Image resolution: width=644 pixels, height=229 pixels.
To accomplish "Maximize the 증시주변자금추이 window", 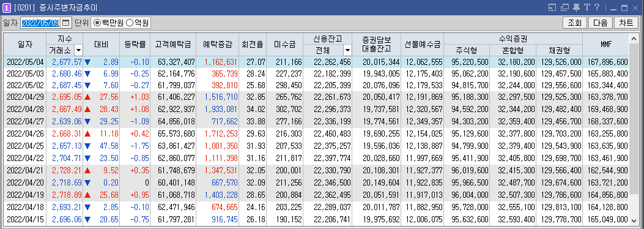I will (624, 8).
